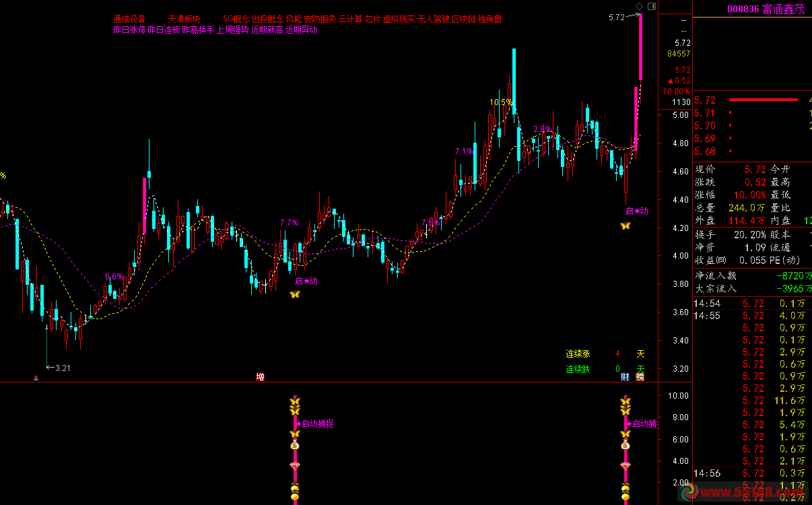This screenshot has width=812, height=505.
Task: Click the 现价 current price field
Action: [x=730, y=169]
